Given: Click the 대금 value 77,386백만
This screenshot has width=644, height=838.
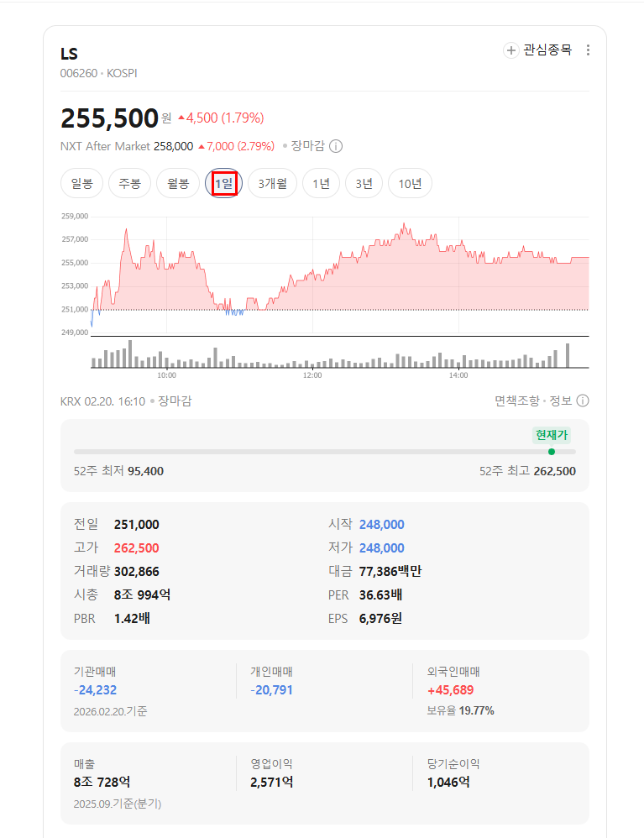Looking at the screenshot, I should point(390,572).
